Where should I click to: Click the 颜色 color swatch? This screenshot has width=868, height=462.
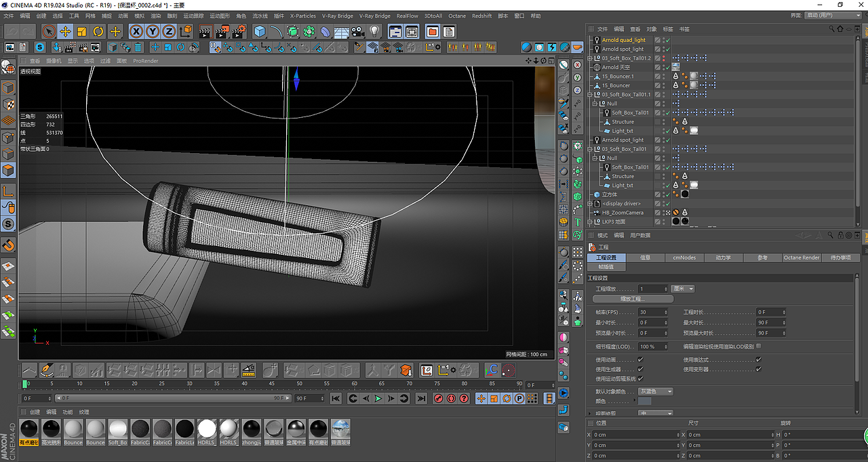(645, 401)
